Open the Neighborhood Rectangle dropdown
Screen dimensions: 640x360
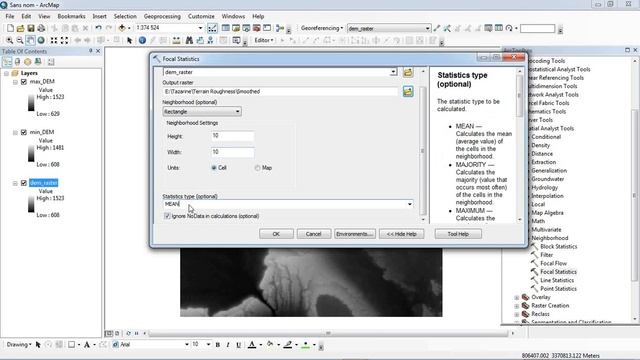[202, 111]
